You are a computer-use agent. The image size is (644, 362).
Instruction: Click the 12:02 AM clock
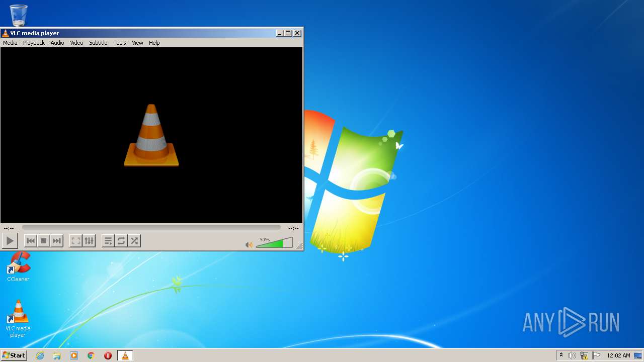(x=618, y=355)
